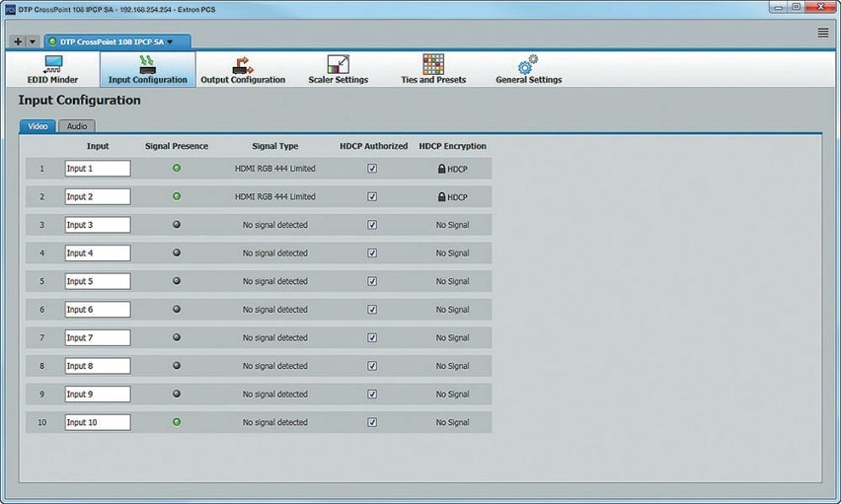Click the plus add device button

click(x=18, y=42)
